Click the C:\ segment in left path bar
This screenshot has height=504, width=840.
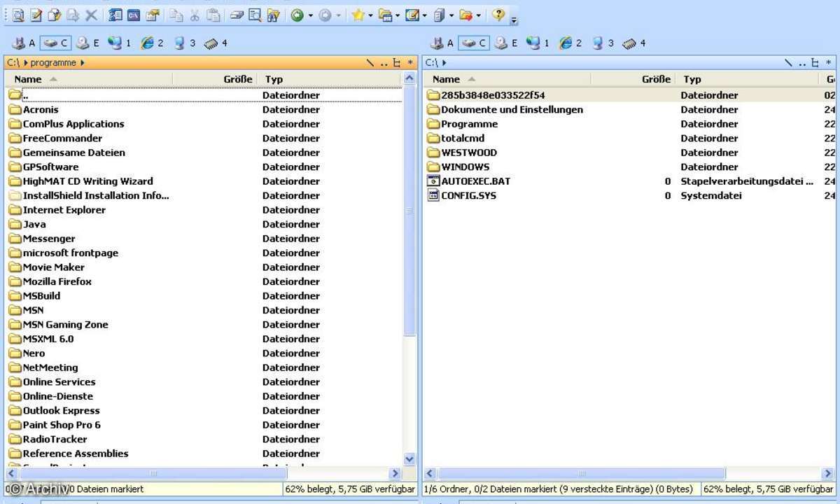pos(13,63)
